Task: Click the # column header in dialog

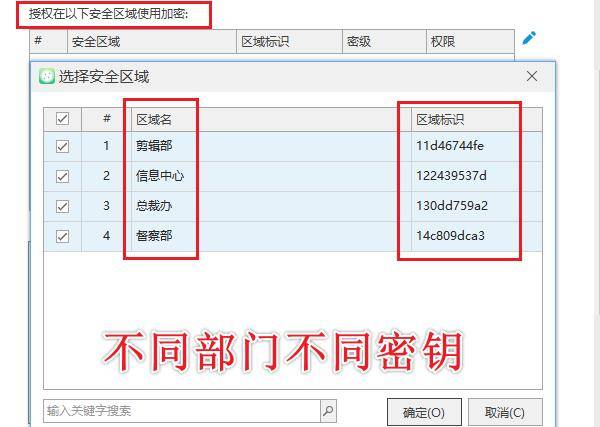Action: point(106,119)
